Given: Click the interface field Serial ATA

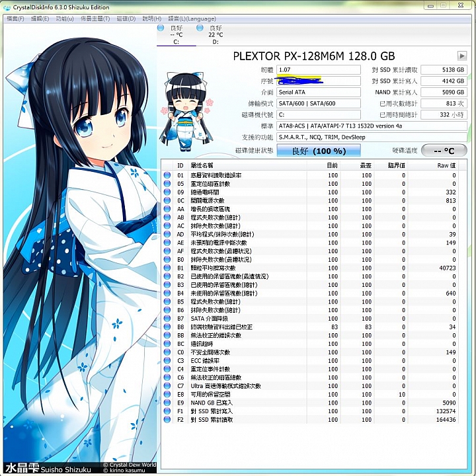Looking at the screenshot, I should (x=319, y=93).
